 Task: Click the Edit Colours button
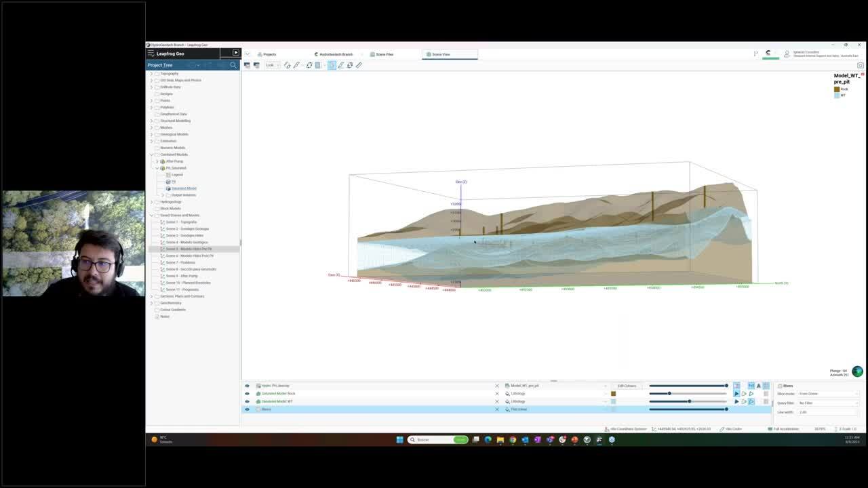[627, 386]
